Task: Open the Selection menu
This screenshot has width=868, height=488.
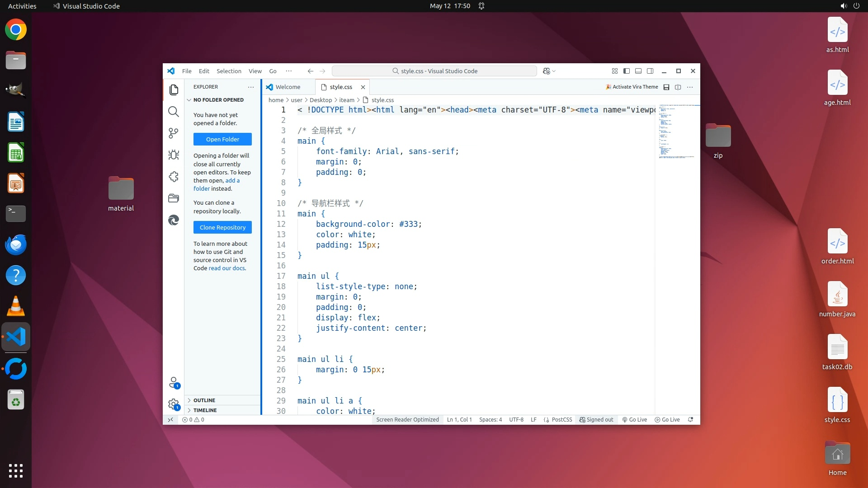Action: [229, 71]
